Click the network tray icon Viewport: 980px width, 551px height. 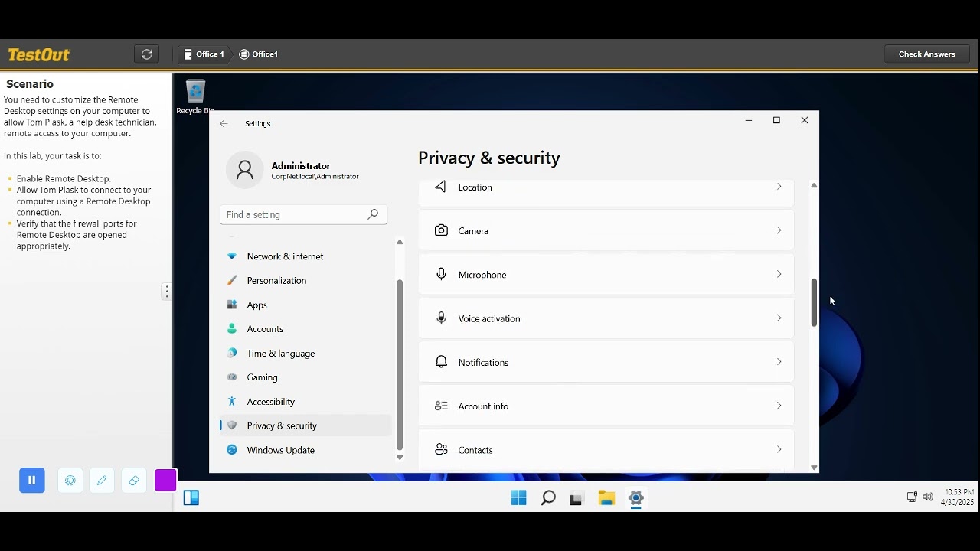click(912, 497)
